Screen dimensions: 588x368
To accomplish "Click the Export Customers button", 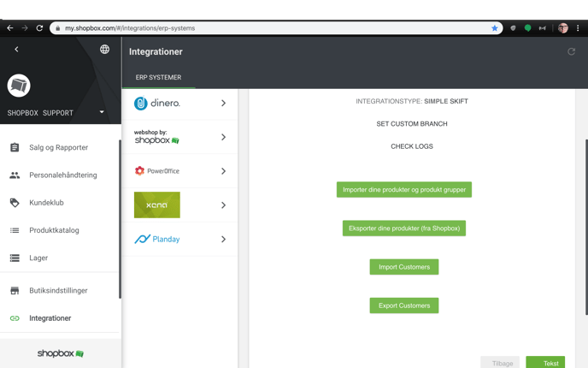I will pos(403,306).
